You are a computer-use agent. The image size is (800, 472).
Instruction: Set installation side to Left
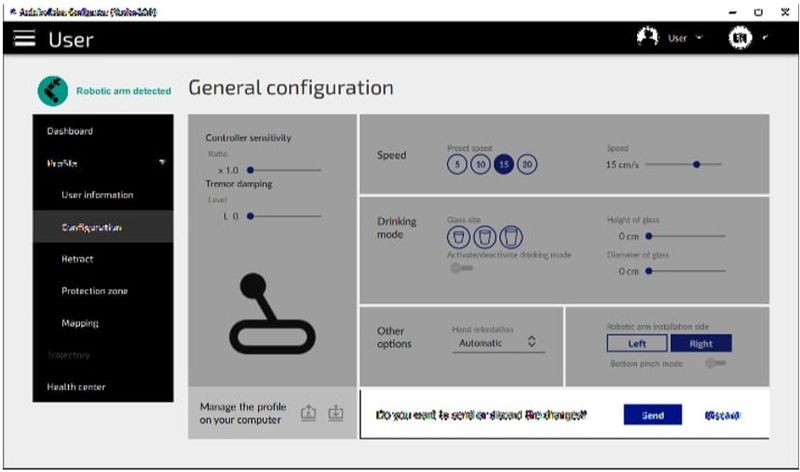click(x=637, y=343)
